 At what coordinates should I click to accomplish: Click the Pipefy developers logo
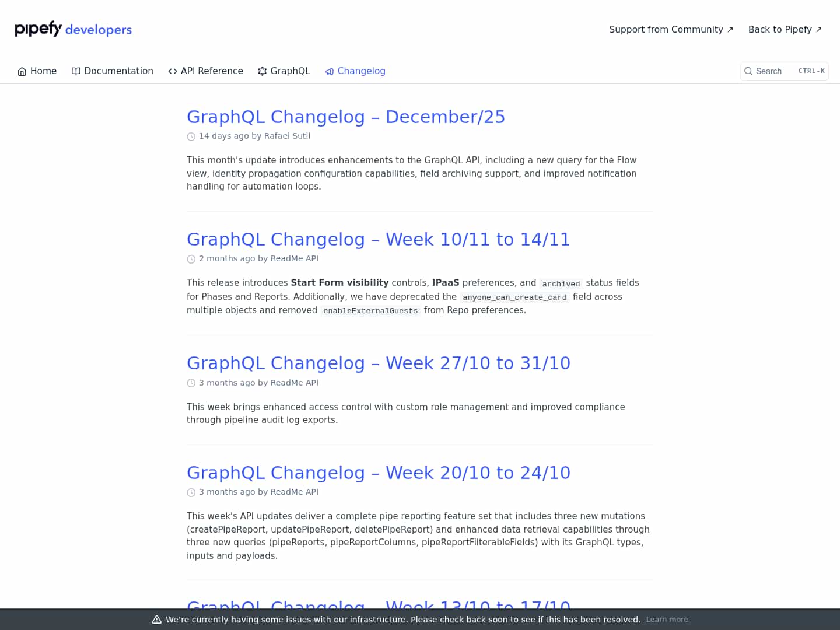[x=73, y=29]
